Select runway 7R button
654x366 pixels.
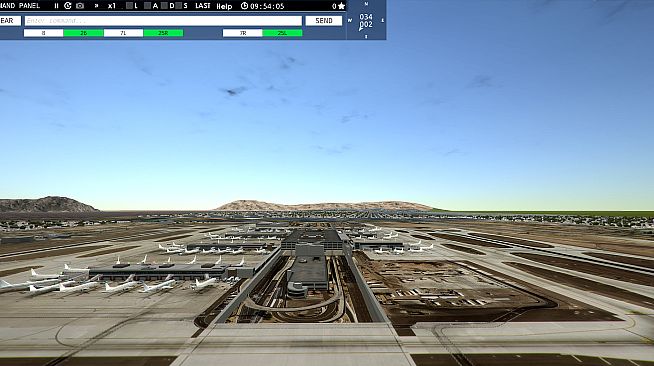click(243, 33)
